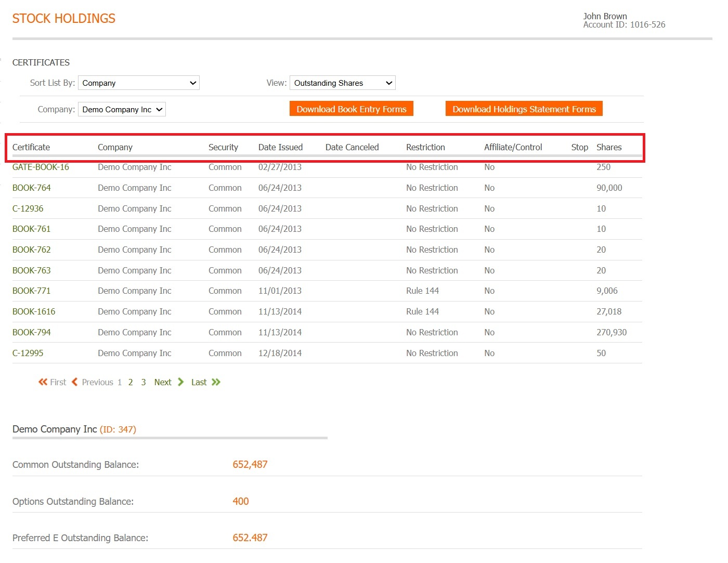Click the Date Issued column header
This screenshot has width=728, height=563.
pyautogui.click(x=280, y=148)
